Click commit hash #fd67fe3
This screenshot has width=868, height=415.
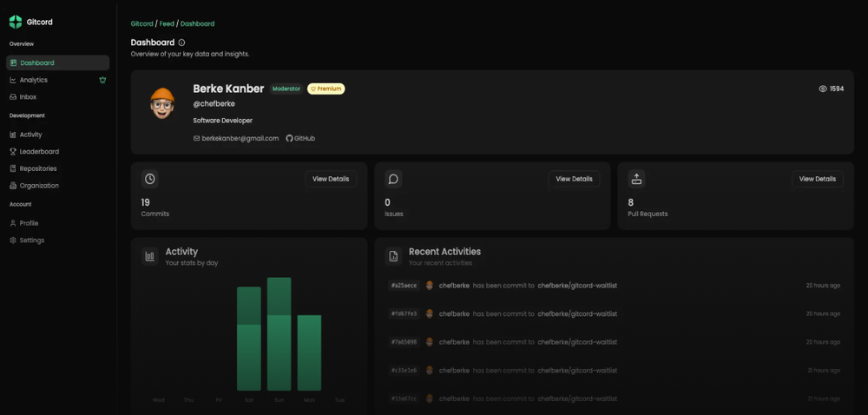[404, 313]
